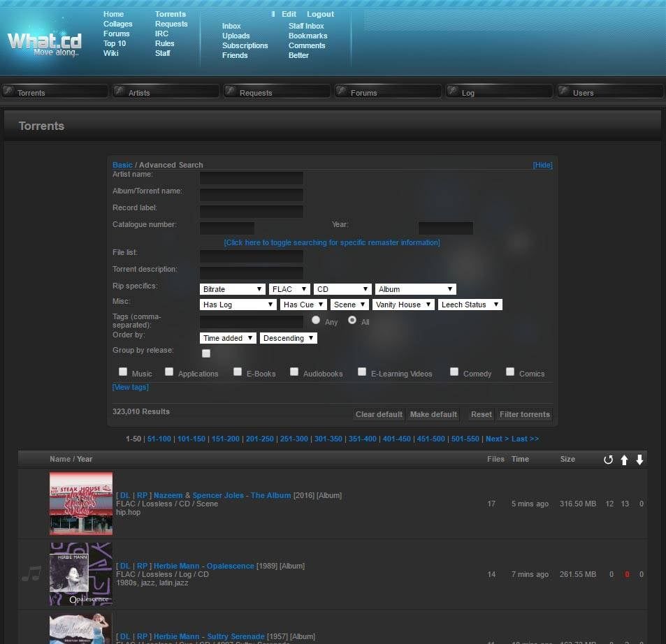Expand the Leech Status dropdown
This screenshot has height=644, width=666.
click(x=470, y=305)
